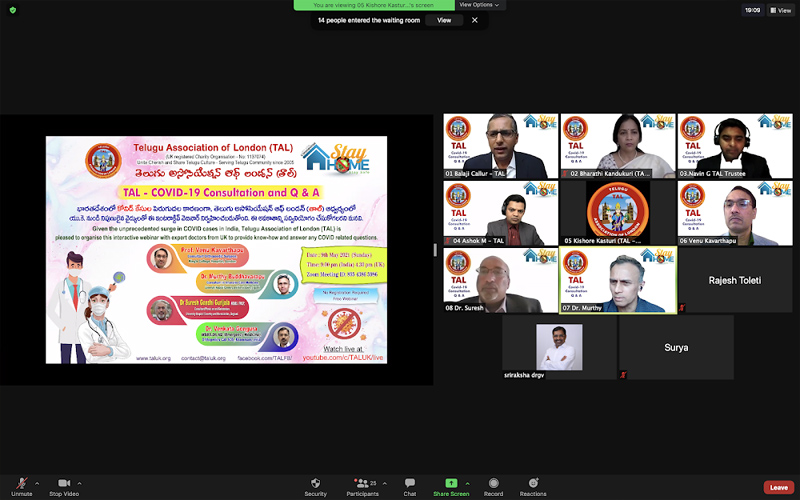Click the divider handle between share and gallery

coord(435,249)
